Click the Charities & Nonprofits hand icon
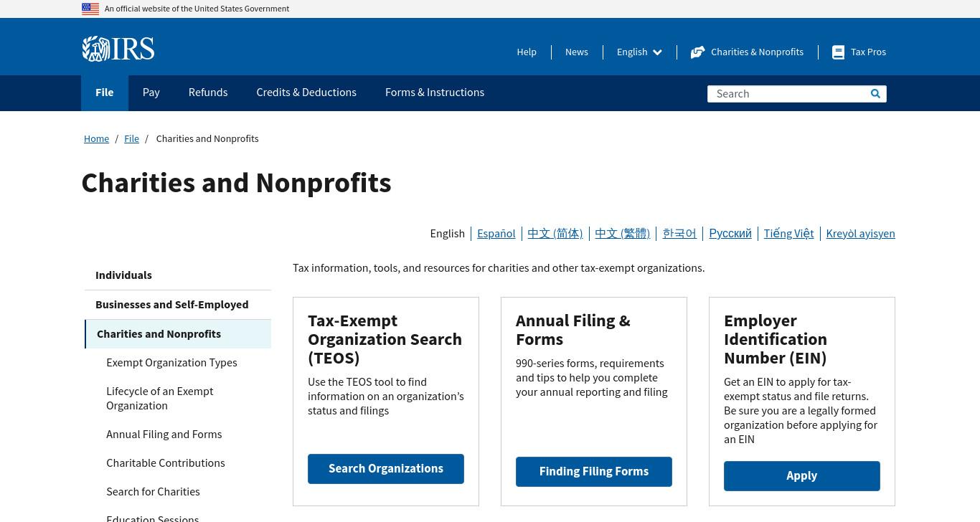Screen dimensions: 980x522 click(697, 52)
